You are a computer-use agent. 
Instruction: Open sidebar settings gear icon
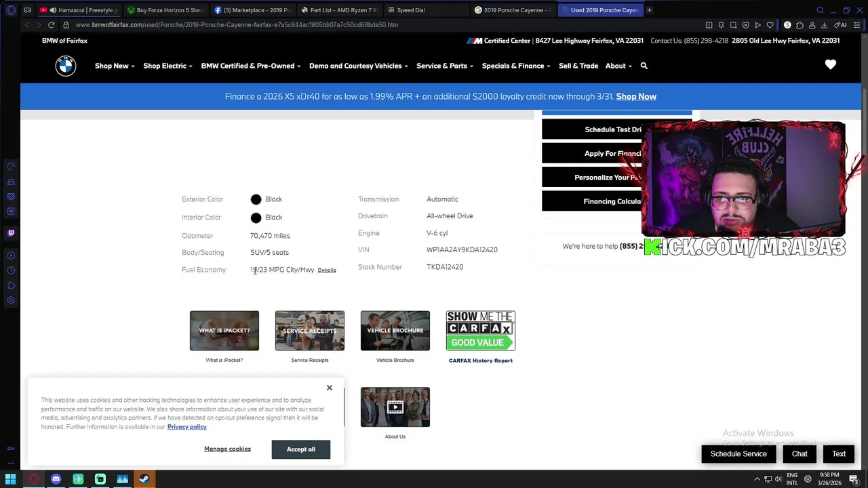(11, 300)
